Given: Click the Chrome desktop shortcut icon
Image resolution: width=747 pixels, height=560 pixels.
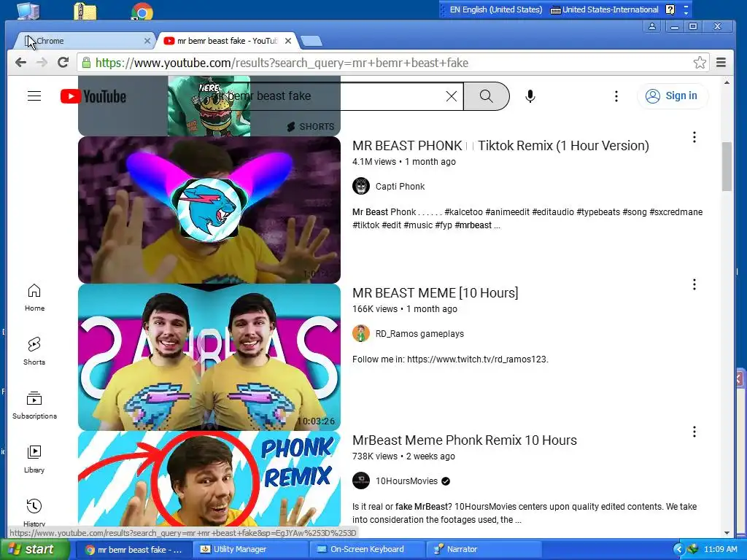Looking at the screenshot, I should coord(142,11).
